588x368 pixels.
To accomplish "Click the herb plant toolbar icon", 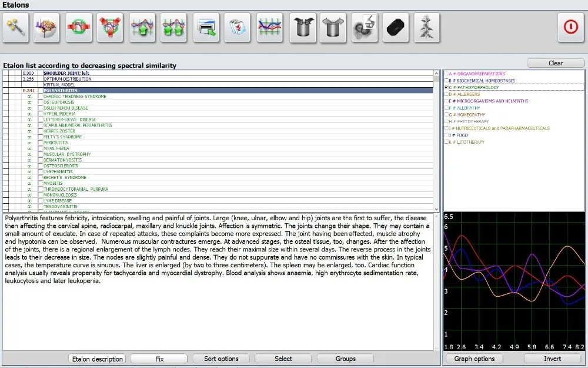I will click(427, 28).
